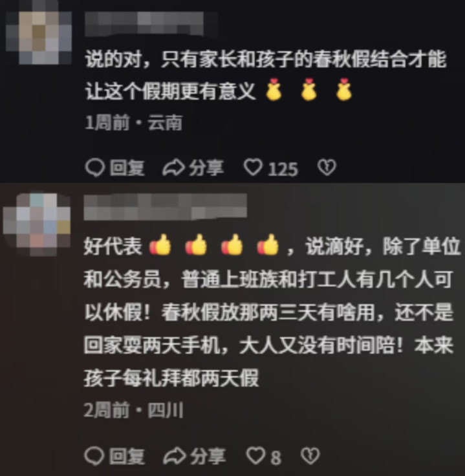Like the comment with 125 likes

pos(253,168)
